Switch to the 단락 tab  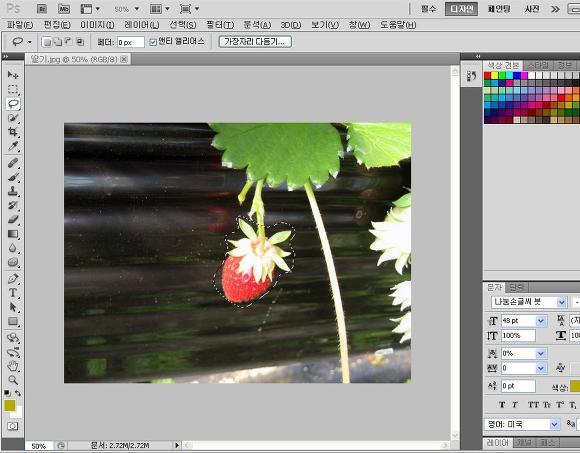pyautogui.click(x=516, y=287)
